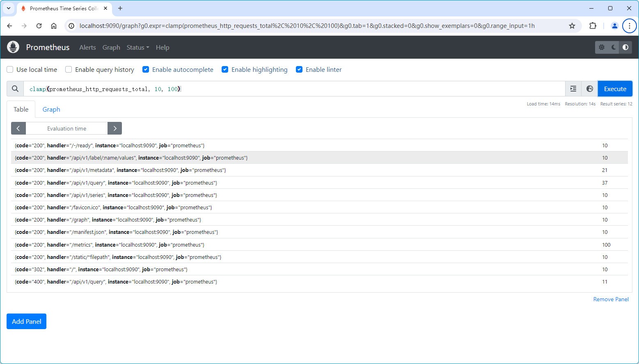Close the Prometheus browser tab
This screenshot has width=639, height=364.
pyautogui.click(x=105, y=8)
